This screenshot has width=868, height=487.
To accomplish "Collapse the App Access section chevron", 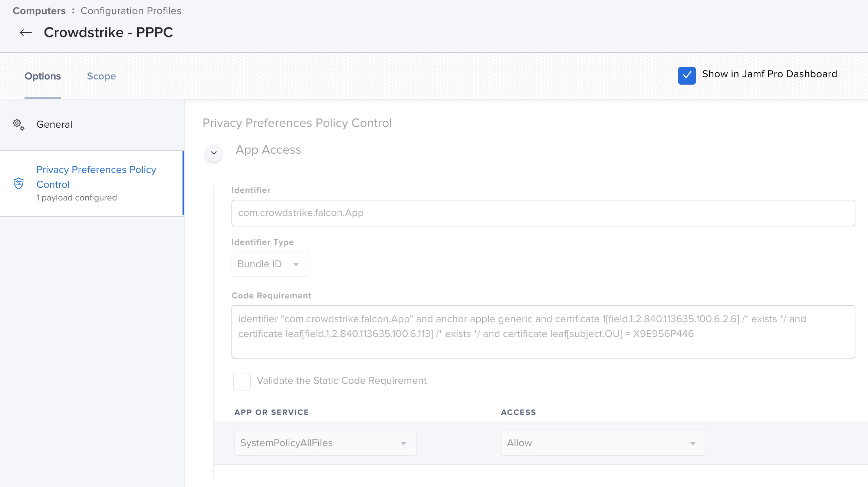I will [214, 153].
